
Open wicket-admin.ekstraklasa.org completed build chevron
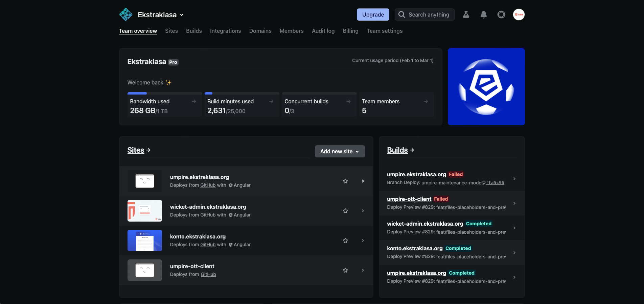pyautogui.click(x=514, y=228)
